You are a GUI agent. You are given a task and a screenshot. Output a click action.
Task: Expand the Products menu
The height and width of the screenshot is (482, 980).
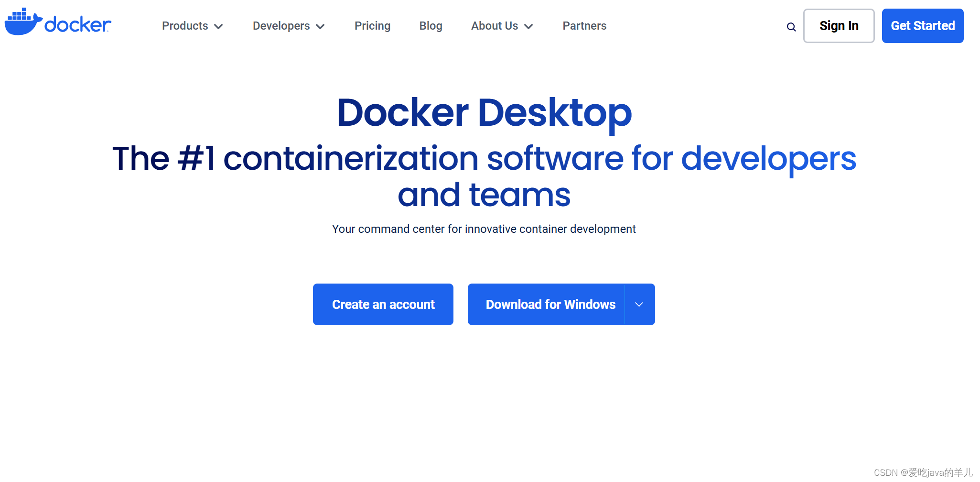pyautogui.click(x=193, y=26)
